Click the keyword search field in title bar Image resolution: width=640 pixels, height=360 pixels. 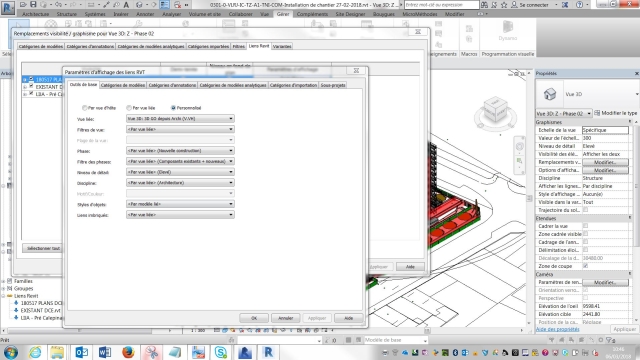(x=442, y=4)
